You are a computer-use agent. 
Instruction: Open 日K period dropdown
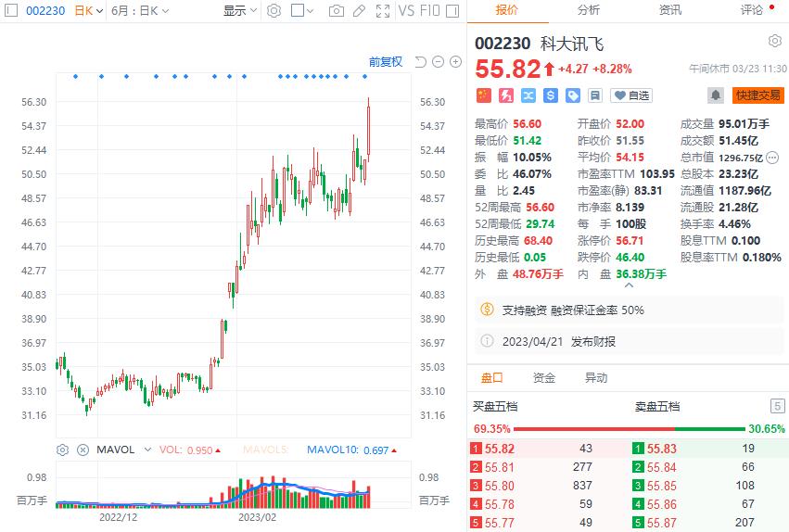tap(89, 10)
